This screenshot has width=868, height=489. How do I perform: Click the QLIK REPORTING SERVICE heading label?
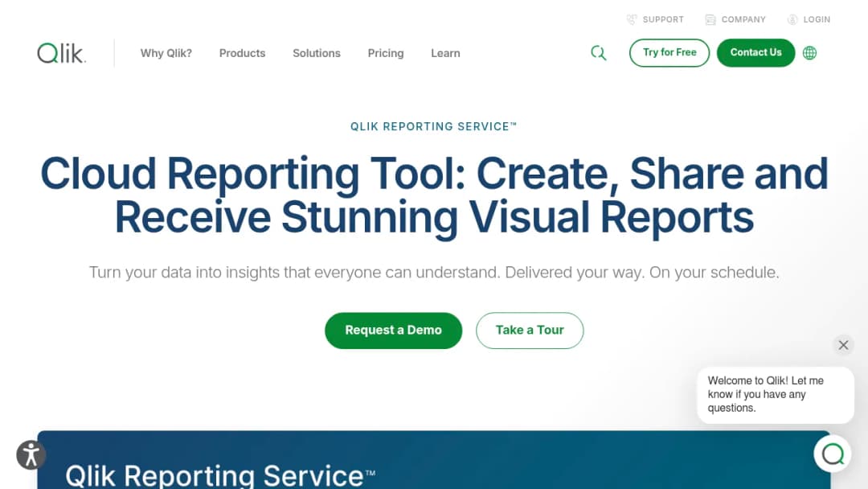click(x=433, y=126)
